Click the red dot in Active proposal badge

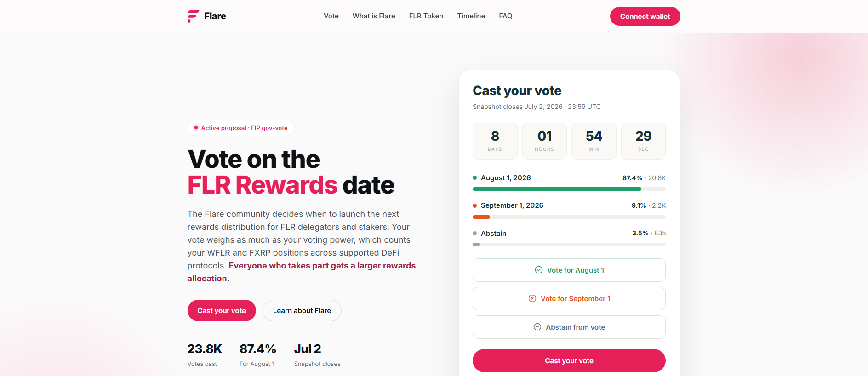point(196,128)
